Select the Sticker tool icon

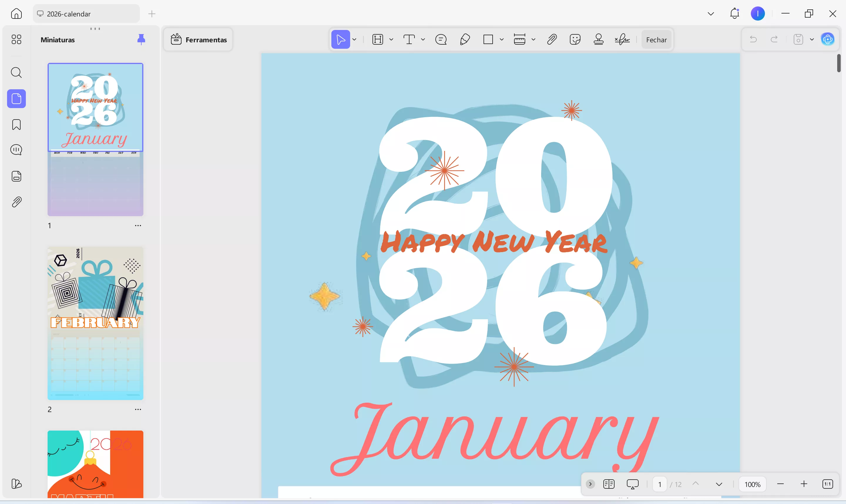tap(575, 40)
